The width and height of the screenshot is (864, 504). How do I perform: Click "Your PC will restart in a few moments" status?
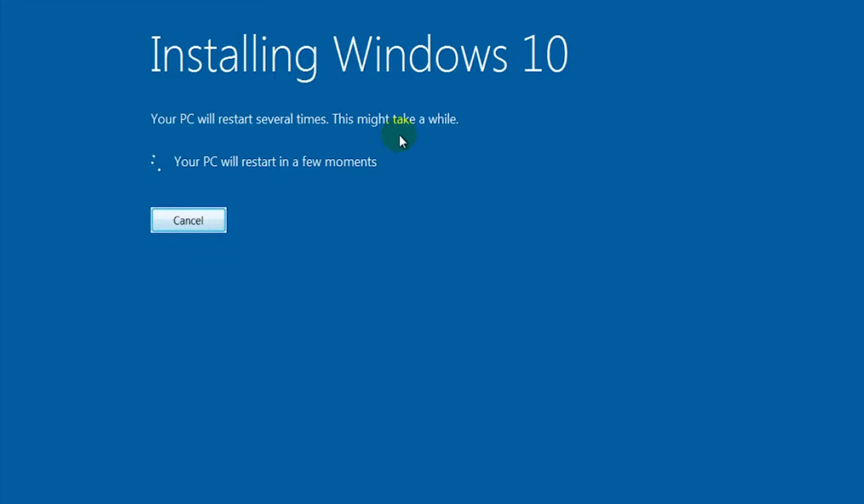[275, 162]
